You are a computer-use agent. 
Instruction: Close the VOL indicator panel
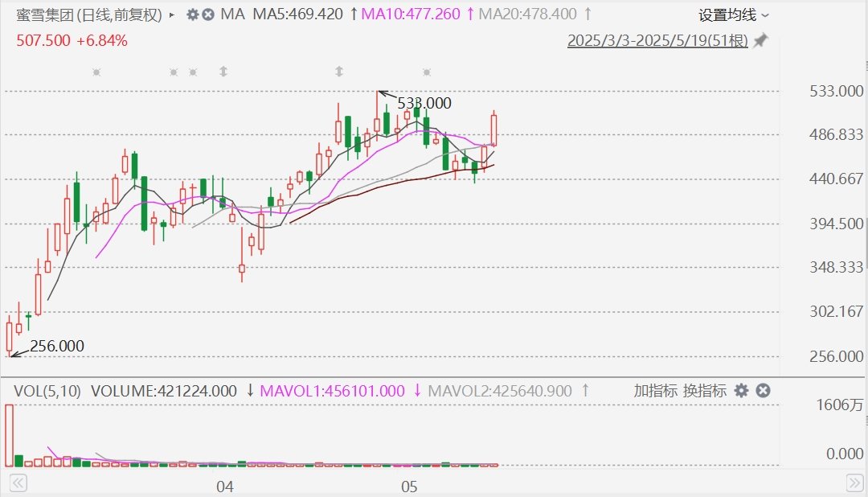point(763,391)
